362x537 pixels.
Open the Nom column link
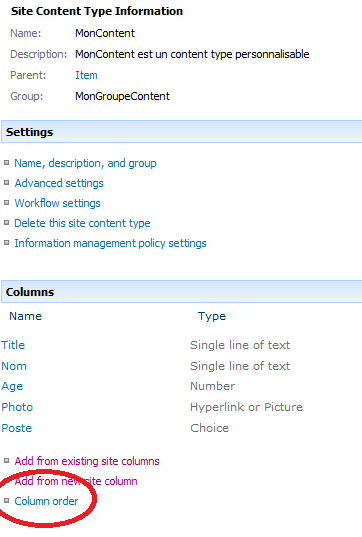[14, 366]
